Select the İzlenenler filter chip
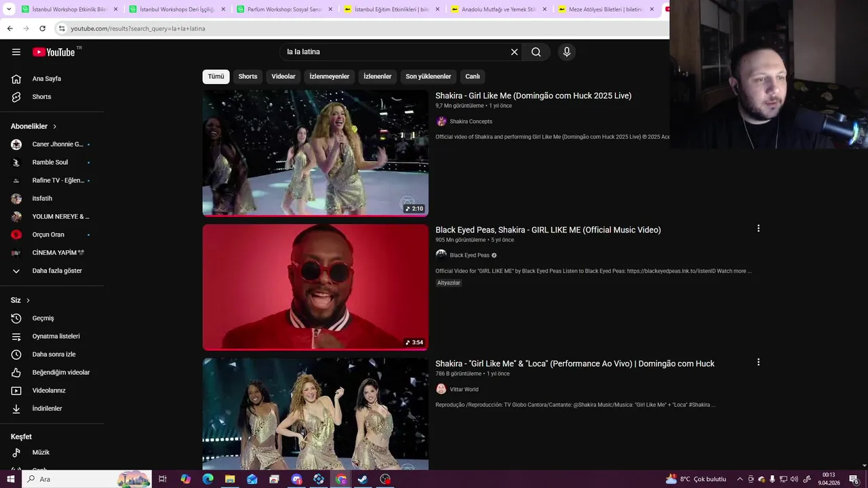Image resolution: width=868 pixels, height=488 pixels. (378, 77)
